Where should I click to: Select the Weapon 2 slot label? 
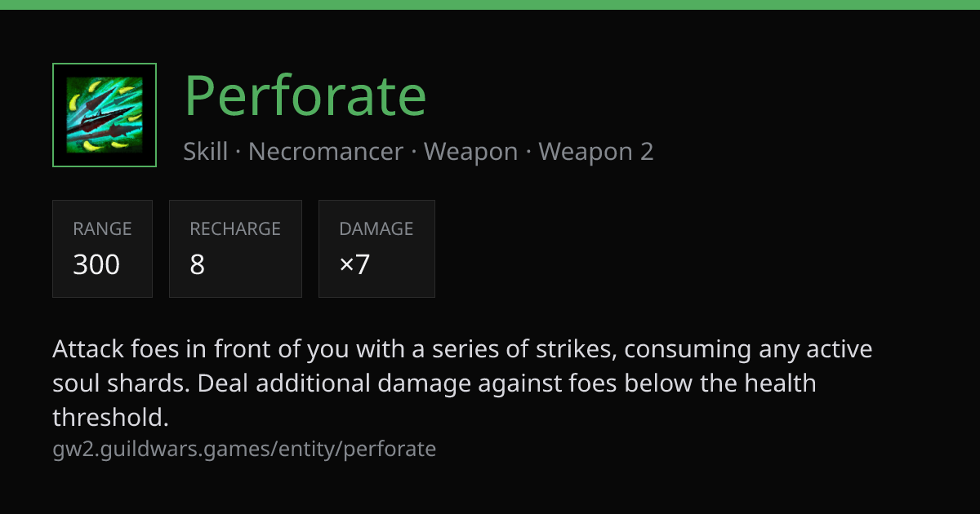pyautogui.click(x=596, y=152)
